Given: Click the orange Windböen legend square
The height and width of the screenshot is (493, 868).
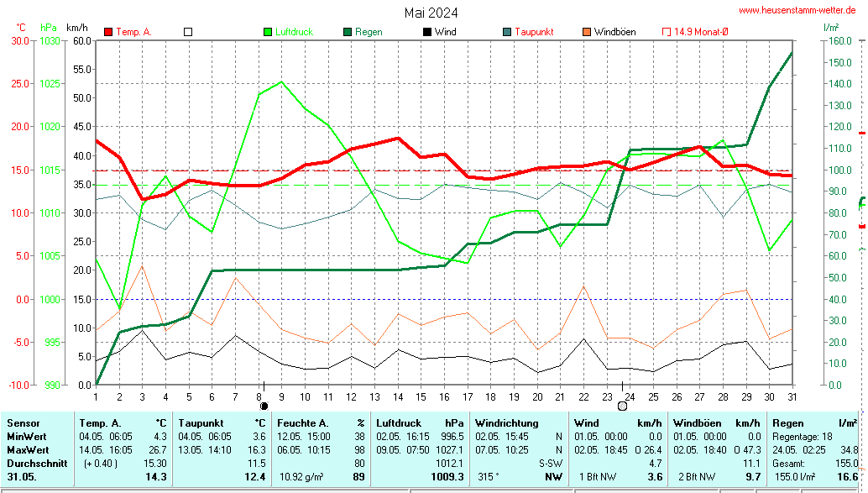Looking at the screenshot, I should click(x=587, y=32).
